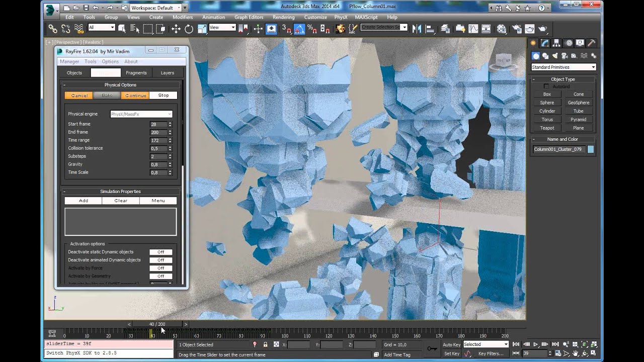This screenshot has width=644, height=362.
Task: Open the Graph Editors menu
Action: pyautogui.click(x=249, y=17)
